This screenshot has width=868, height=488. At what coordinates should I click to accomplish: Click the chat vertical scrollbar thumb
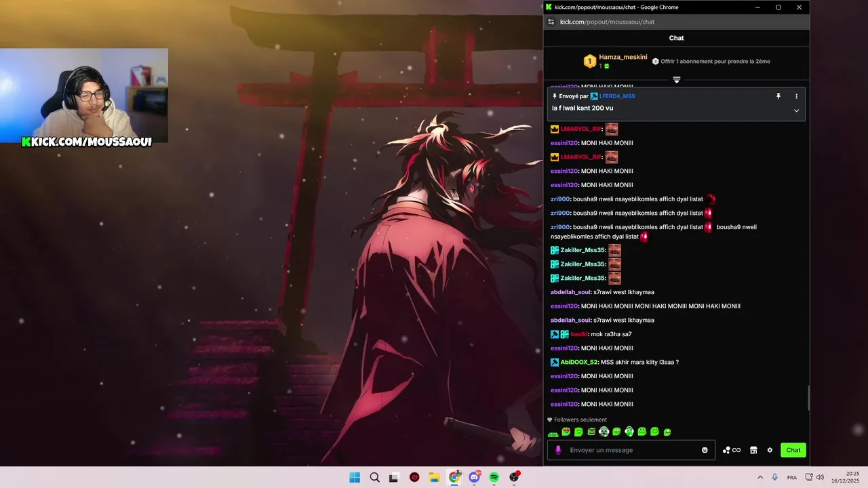point(808,398)
